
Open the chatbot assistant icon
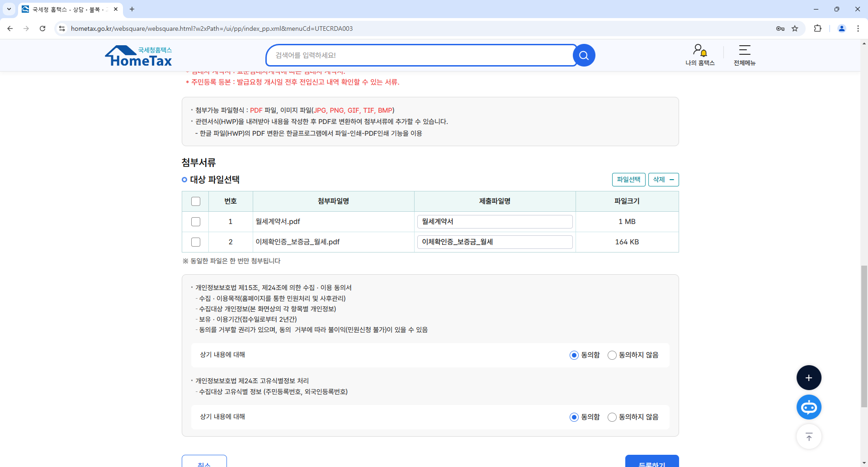[809, 407]
